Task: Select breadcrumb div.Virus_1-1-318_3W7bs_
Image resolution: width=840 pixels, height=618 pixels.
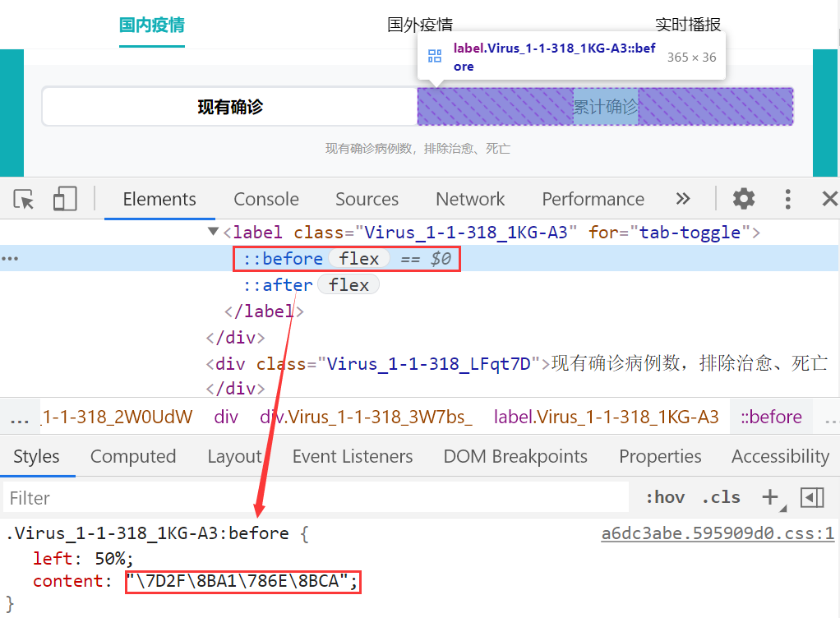Action: [x=366, y=417]
